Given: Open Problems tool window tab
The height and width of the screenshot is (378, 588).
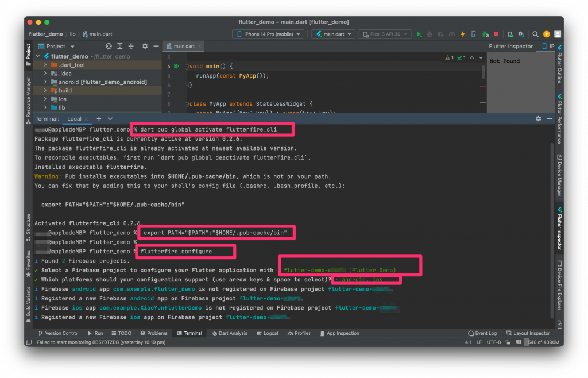Looking at the screenshot, I should [154, 333].
